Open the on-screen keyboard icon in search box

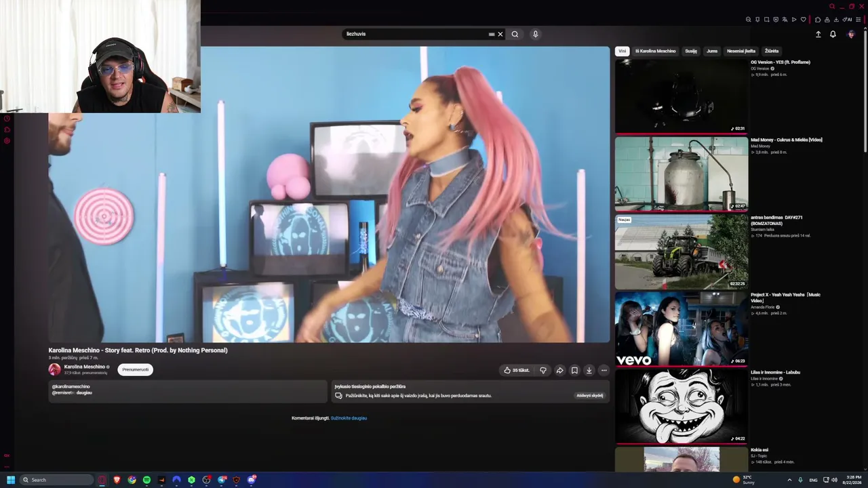tap(492, 34)
